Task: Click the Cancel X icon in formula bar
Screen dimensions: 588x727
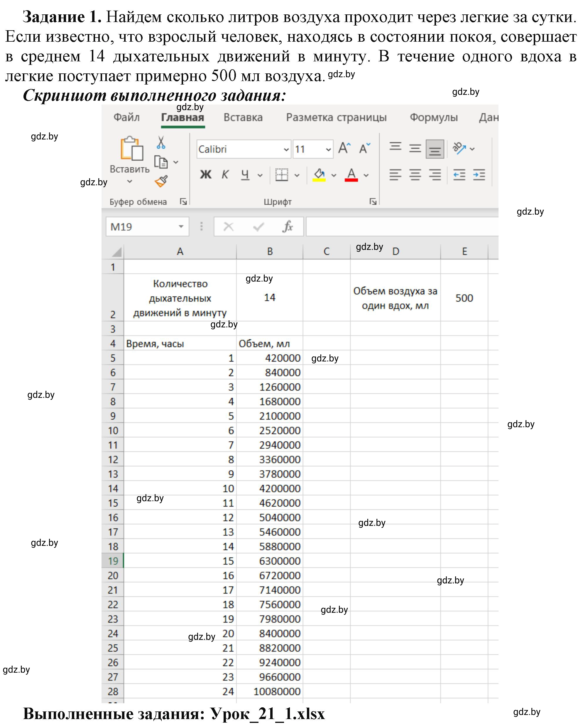Action: [229, 226]
